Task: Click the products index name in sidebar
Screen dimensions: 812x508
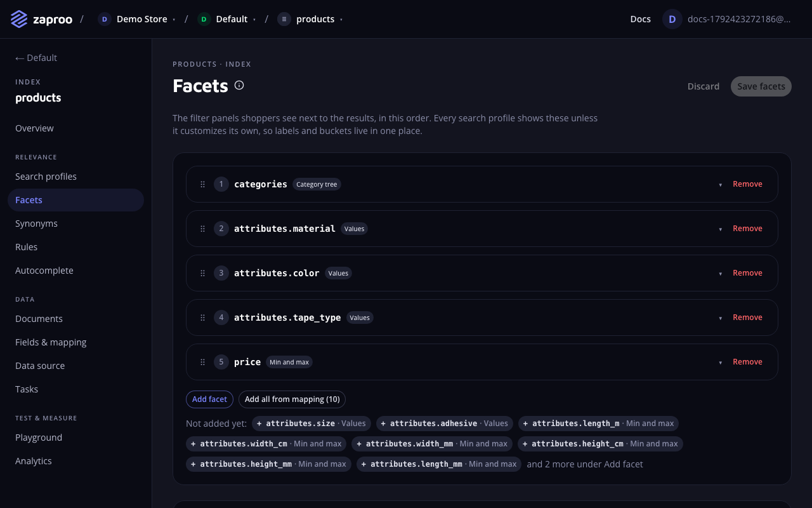Action: [38, 98]
